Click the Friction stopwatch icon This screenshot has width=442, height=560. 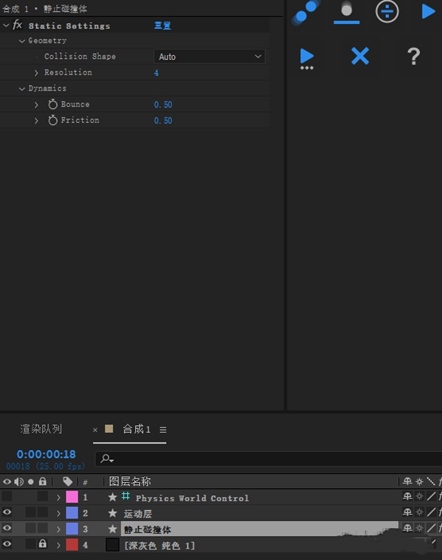click(52, 120)
